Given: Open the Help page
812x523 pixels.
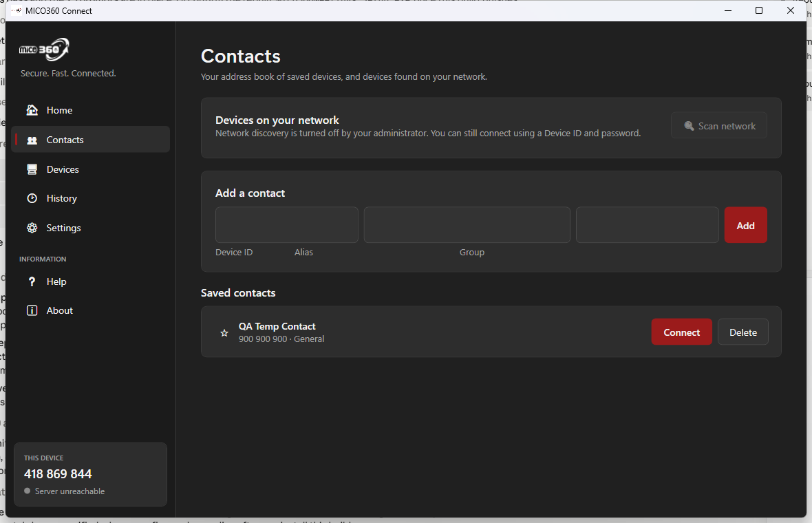Looking at the screenshot, I should tap(91, 281).
